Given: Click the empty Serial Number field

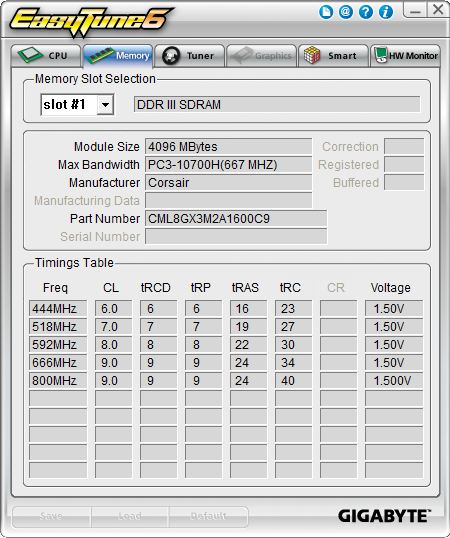Looking at the screenshot, I should [236, 236].
